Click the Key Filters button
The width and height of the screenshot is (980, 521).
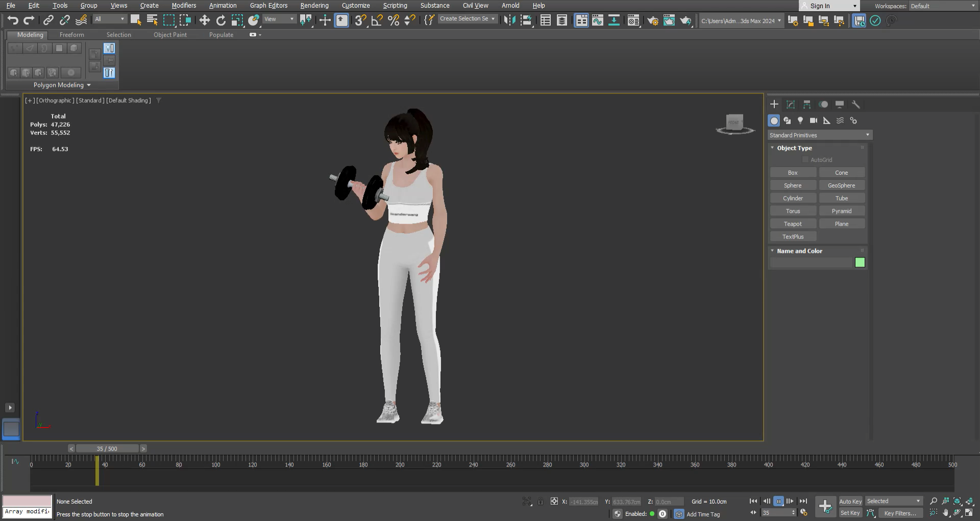tap(900, 513)
